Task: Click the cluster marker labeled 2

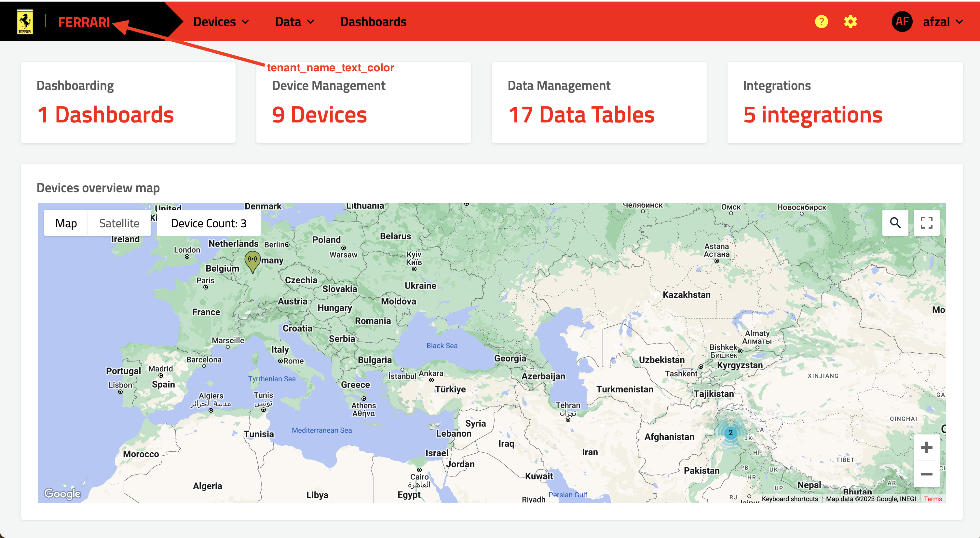Action: 730,432
